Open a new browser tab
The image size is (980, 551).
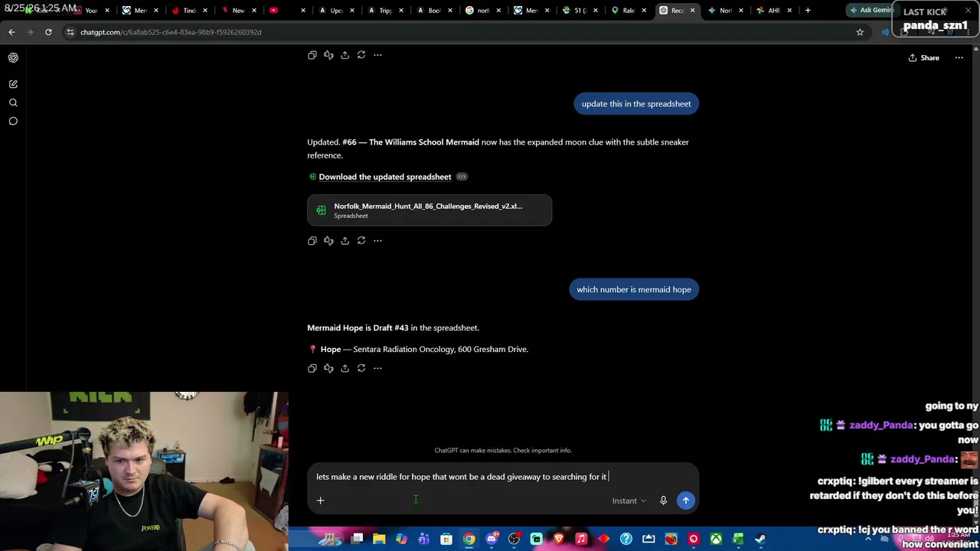pos(808,11)
